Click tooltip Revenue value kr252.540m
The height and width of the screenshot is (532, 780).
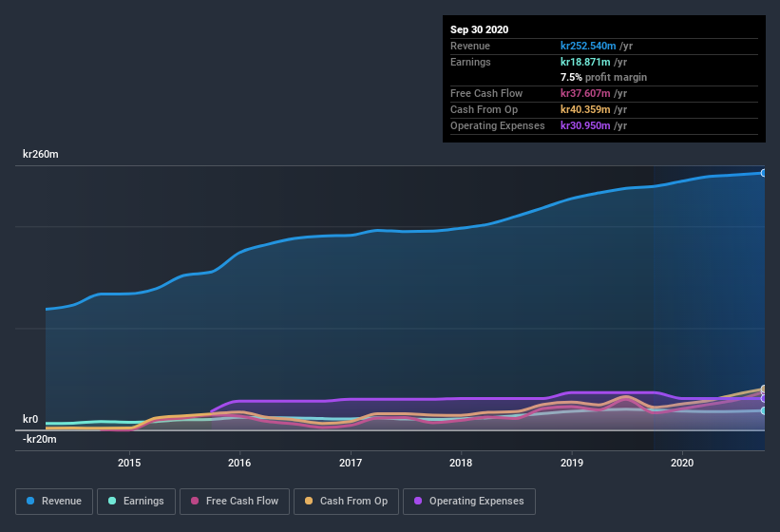tap(591, 46)
